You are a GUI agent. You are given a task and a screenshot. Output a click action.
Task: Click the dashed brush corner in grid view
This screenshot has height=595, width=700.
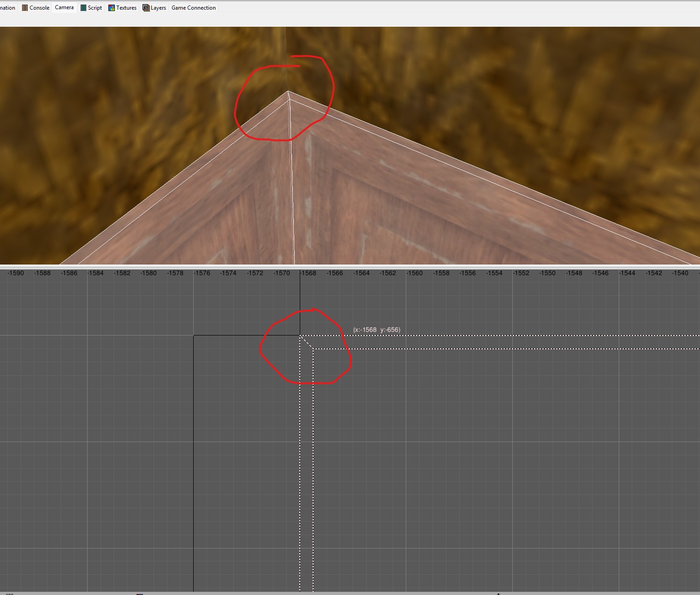[300, 336]
